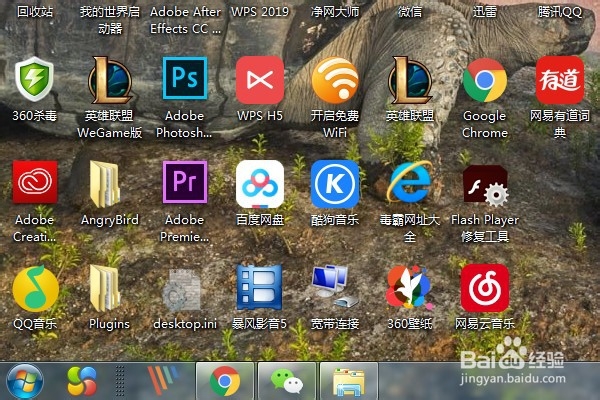Screen dimensions: 600x400
Task: Launch 网易云音乐 desktop icon
Action: 485,288
